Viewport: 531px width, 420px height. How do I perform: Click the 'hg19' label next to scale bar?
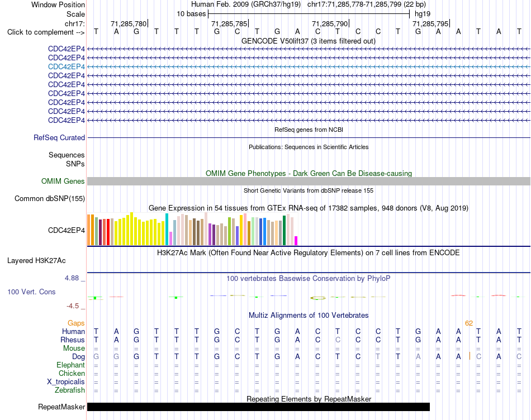[423, 14]
